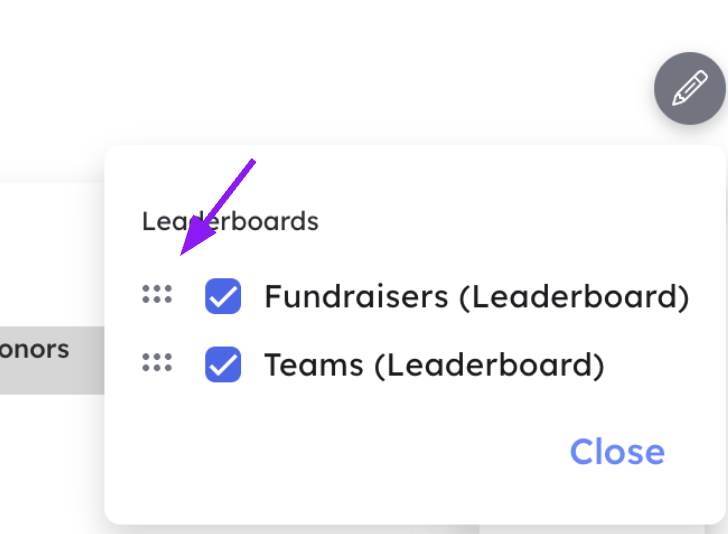This screenshot has height=534, width=728.
Task: Click the checkmark icon for Fundraisers
Action: click(x=223, y=297)
